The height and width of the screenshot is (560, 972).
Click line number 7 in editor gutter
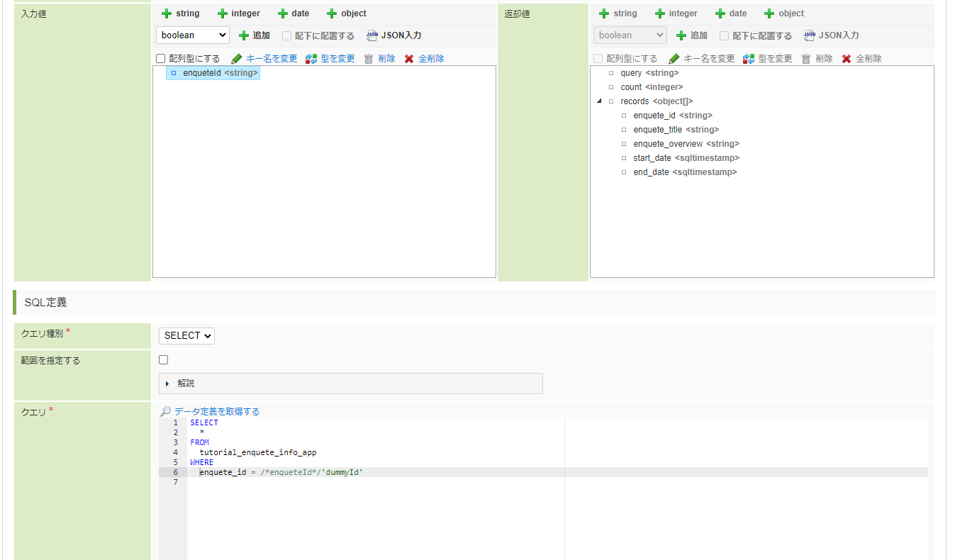pyautogui.click(x=175, y=482)
